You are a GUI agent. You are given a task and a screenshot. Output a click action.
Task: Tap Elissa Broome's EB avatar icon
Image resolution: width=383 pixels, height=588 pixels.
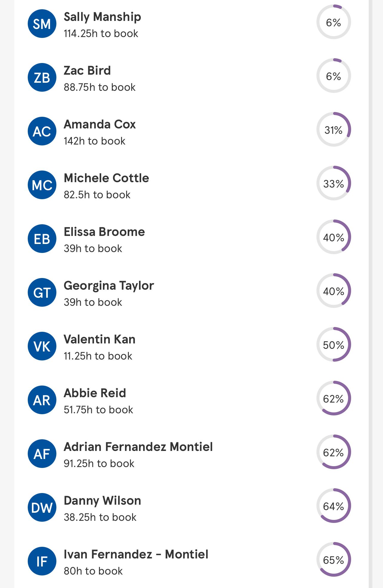click(42, 239)
